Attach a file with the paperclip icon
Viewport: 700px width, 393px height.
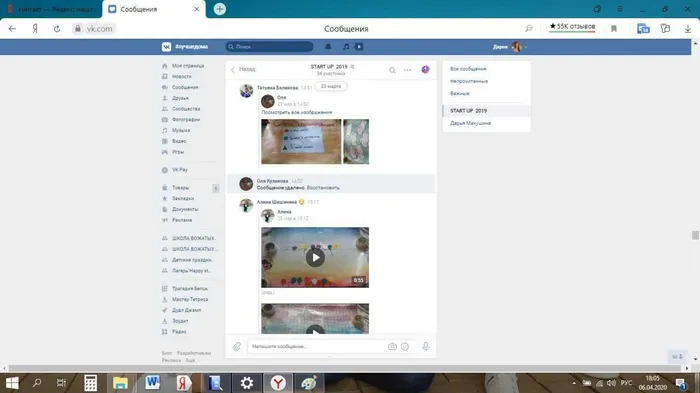[x=237, y=346]
